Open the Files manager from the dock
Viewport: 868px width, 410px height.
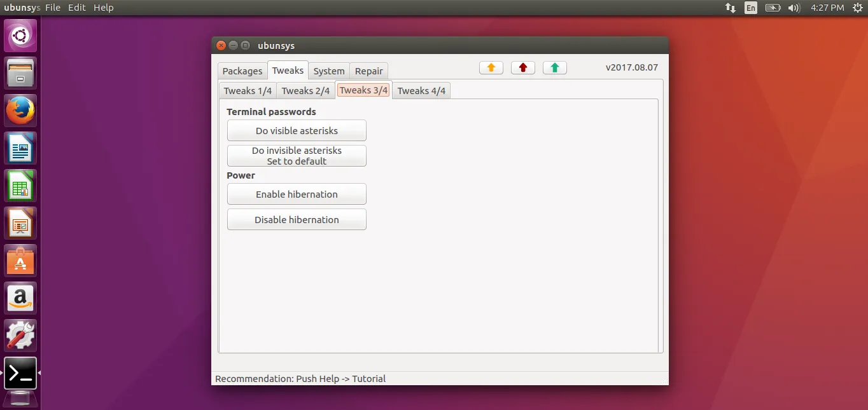(x=20, y=73)
